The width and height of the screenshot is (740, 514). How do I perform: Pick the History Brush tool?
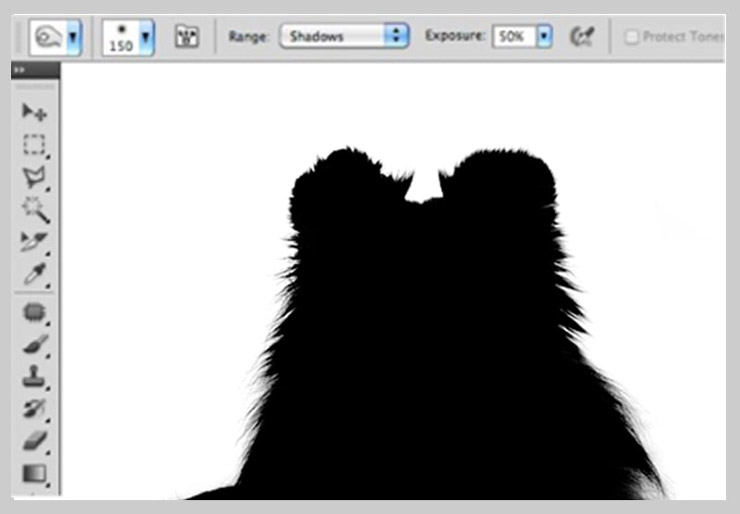click(35, 409)
